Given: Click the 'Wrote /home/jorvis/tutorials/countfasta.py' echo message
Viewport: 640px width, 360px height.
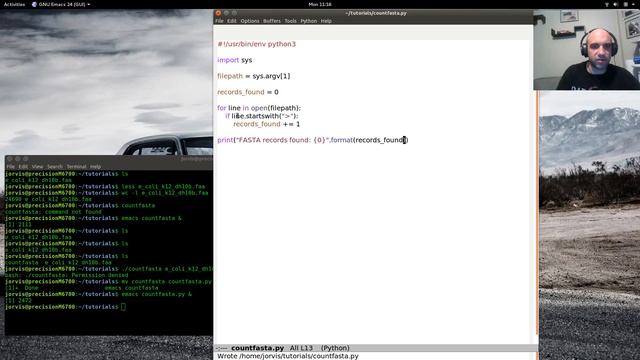Looking at the screenshot, I should click(288, 356).
